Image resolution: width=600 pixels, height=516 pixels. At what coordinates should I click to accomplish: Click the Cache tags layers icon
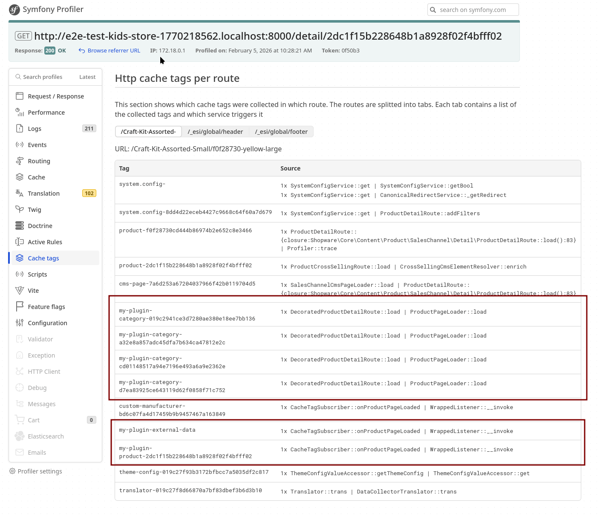20,258
